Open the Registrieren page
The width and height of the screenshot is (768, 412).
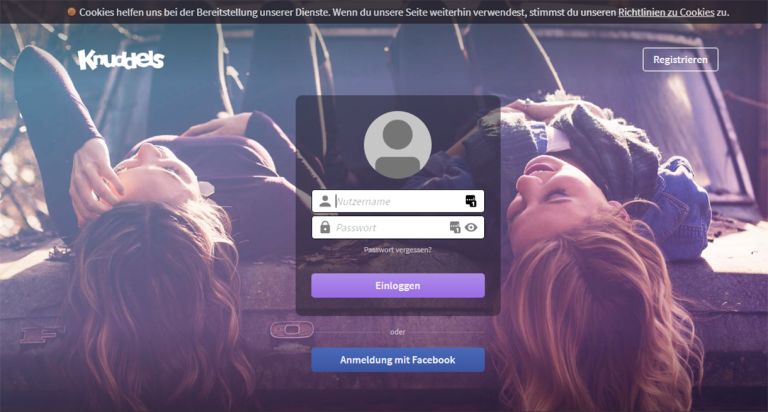[x=680, y=60]
